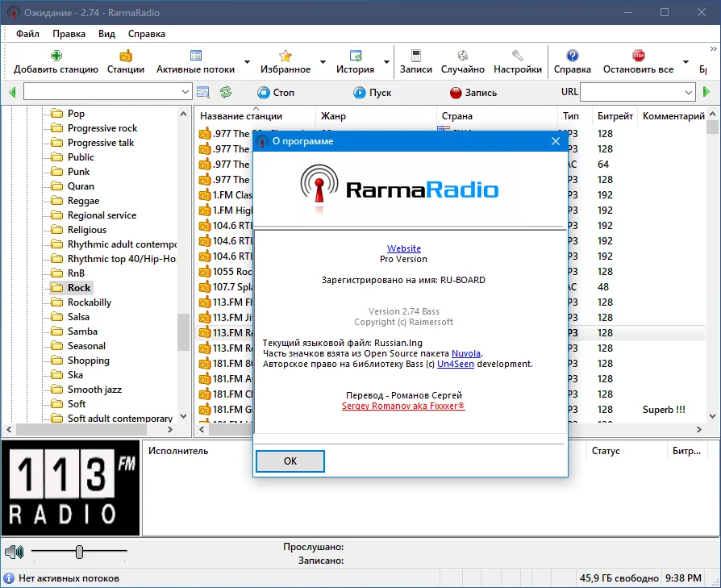Click OK in the About dialog
The image size is (721, 588).
coord(290,461)
